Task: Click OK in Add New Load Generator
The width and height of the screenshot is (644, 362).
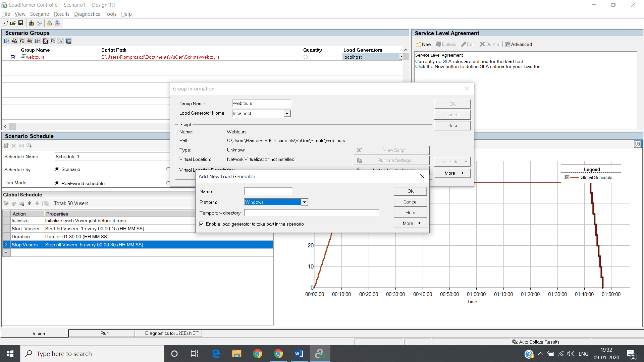Action: [410, 191]
